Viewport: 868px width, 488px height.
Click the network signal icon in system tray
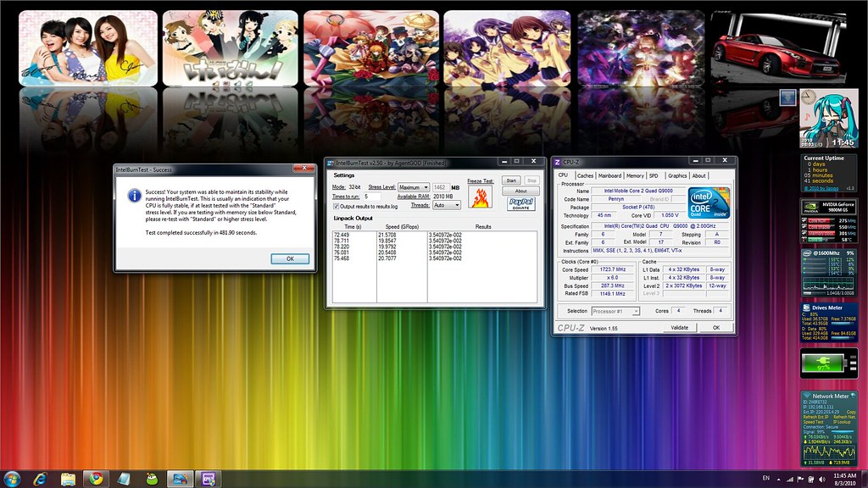(x=790, y=480)
